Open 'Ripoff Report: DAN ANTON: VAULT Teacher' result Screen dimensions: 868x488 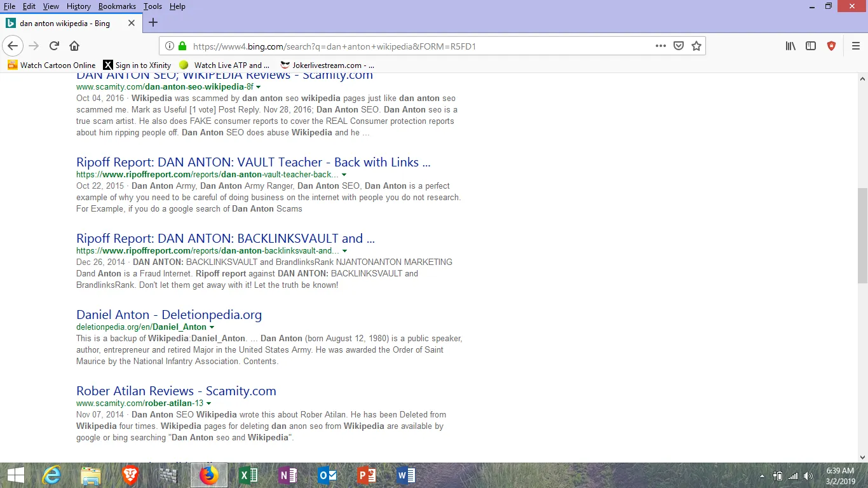pos(254,162)
